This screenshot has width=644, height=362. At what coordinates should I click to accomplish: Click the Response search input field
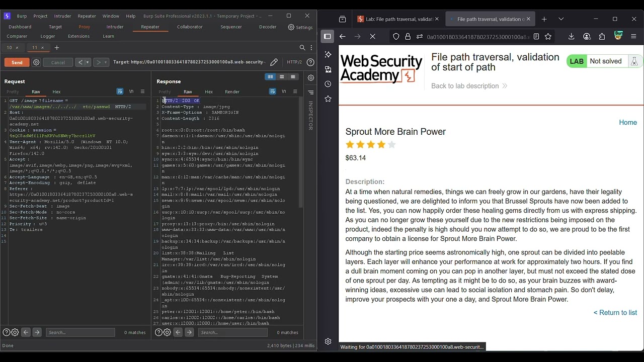[x=232, y=332]
